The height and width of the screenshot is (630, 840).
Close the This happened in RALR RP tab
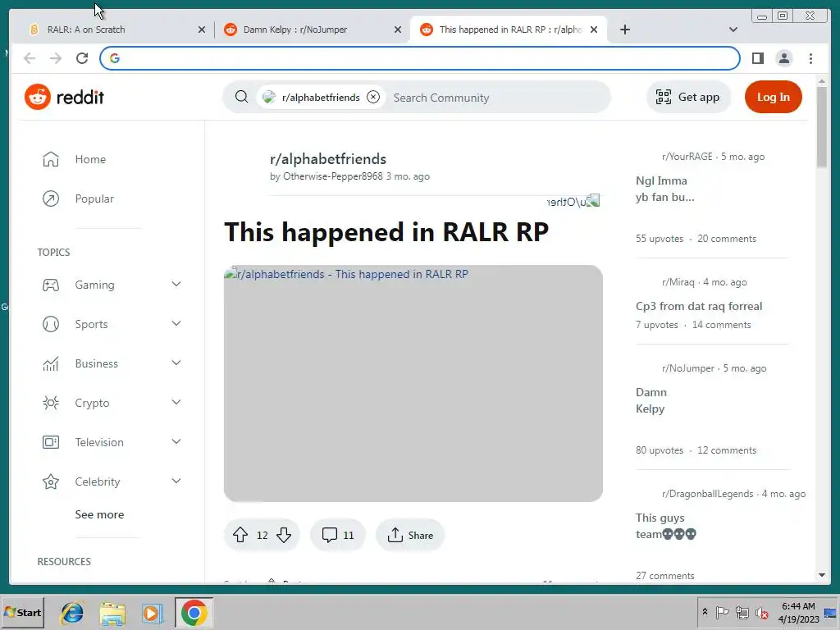[x=594, y=30]
